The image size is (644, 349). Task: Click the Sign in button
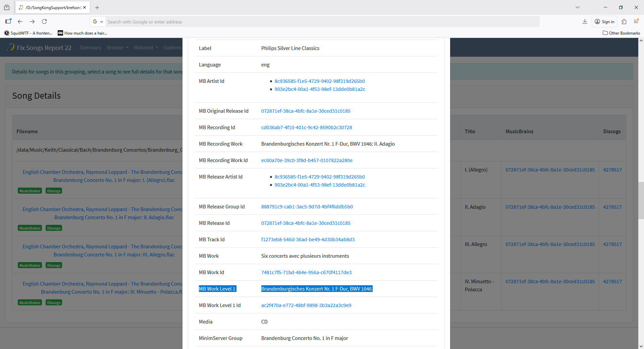click(604, 22)
